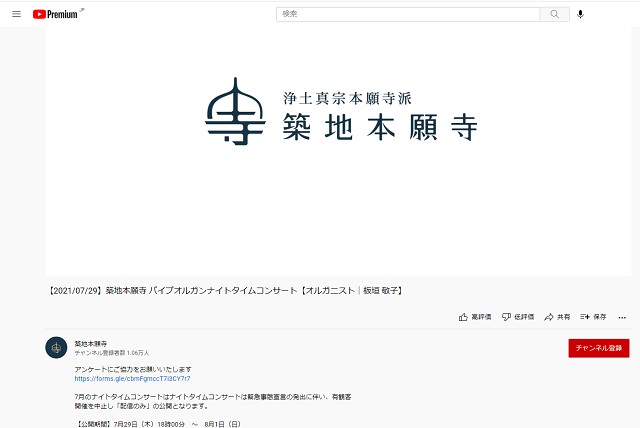This screenshot has width=640, height=428.
Task: Open the share (共有) dialog
Action: coord(557,317)
